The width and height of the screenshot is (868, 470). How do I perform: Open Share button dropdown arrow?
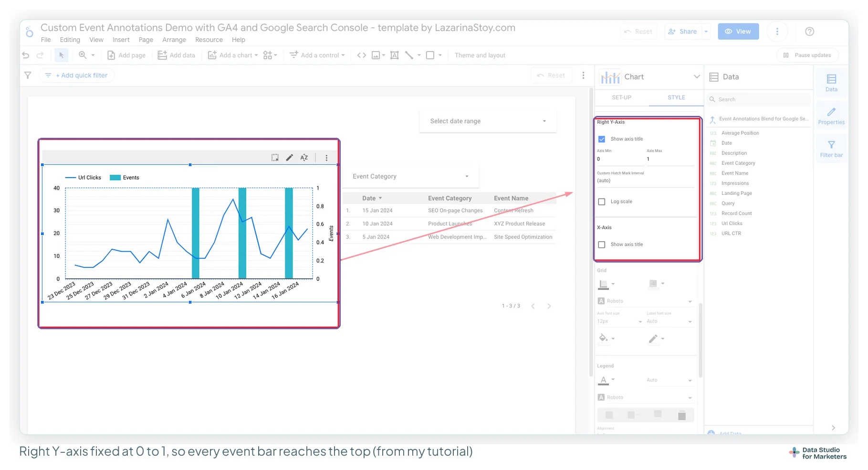[x=706, y=32]
